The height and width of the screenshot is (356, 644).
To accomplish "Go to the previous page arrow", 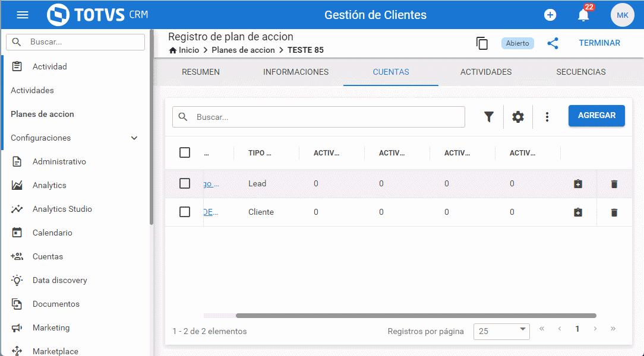I will point(560,329).
